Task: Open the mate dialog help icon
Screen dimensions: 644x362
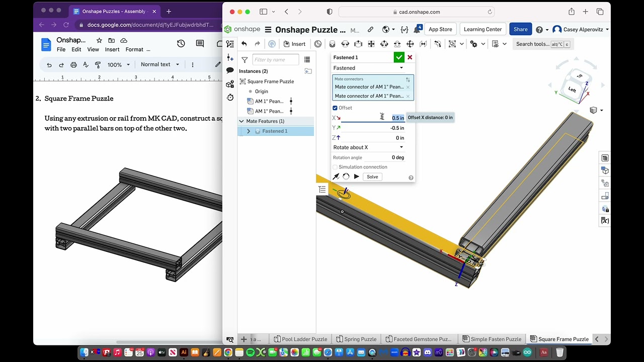Action: point(411,177)
